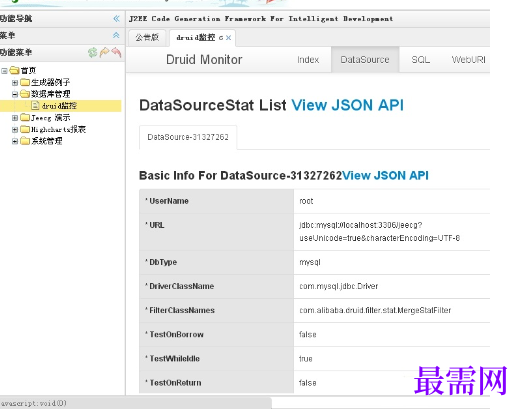Click the green refresh menu icon
The width and height of the screenshot is (526, 412).
tap(93, 52)
